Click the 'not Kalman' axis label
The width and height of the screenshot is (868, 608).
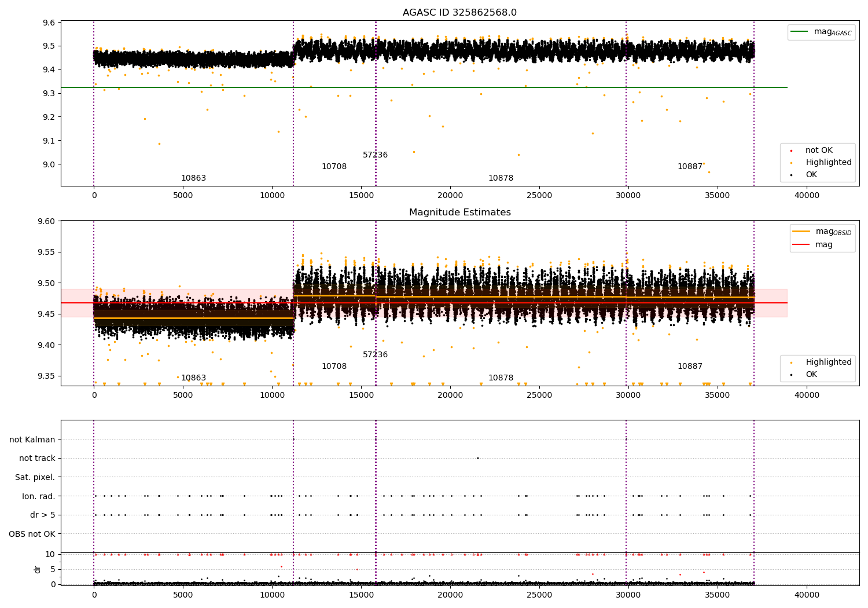pyautogui.click(x=32, y=439)
